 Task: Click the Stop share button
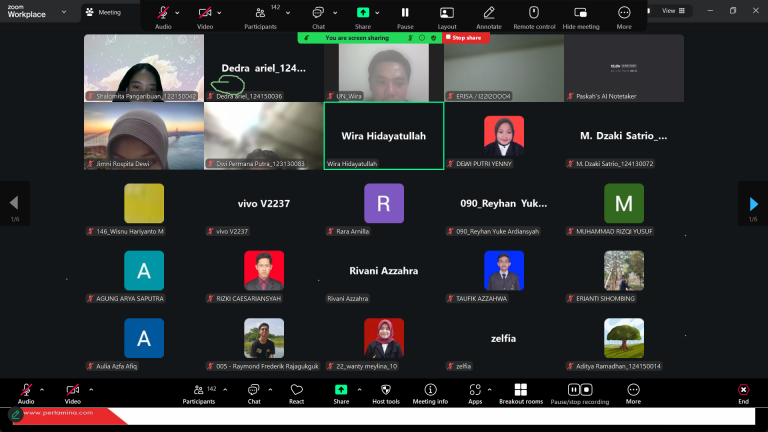click(466, 38)
